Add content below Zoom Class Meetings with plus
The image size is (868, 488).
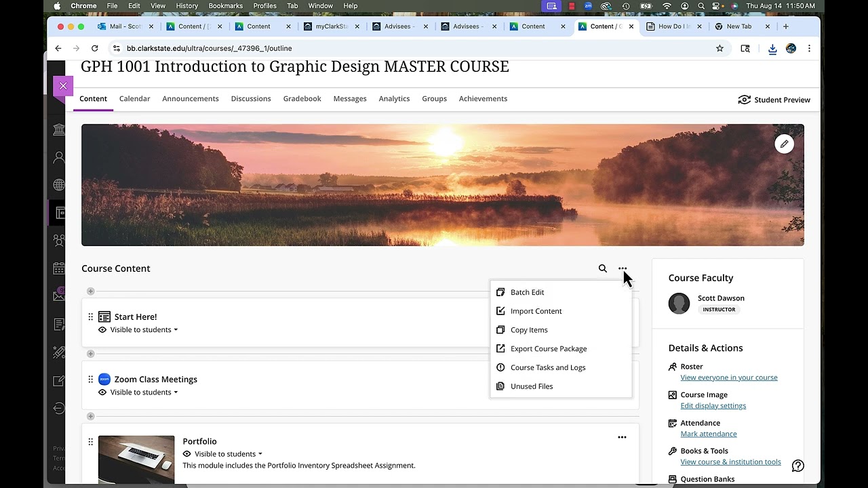coord(90,416)
